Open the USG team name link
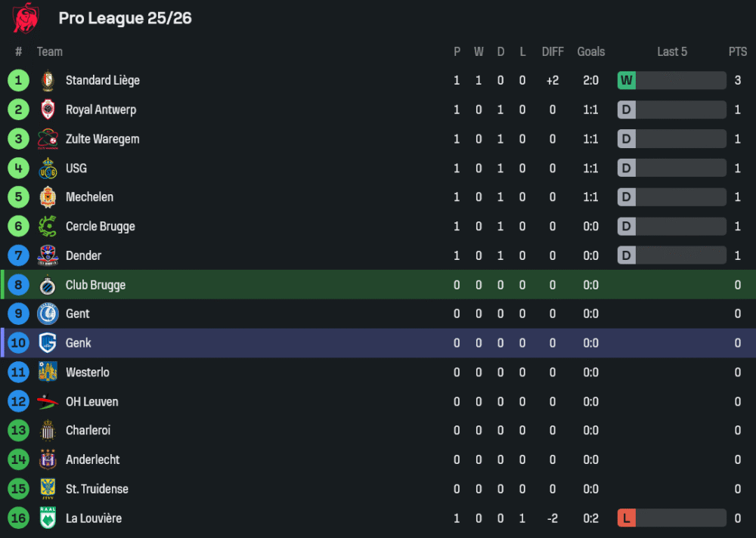This screenshot has height=538, width=756. click(x=76, y=169)
